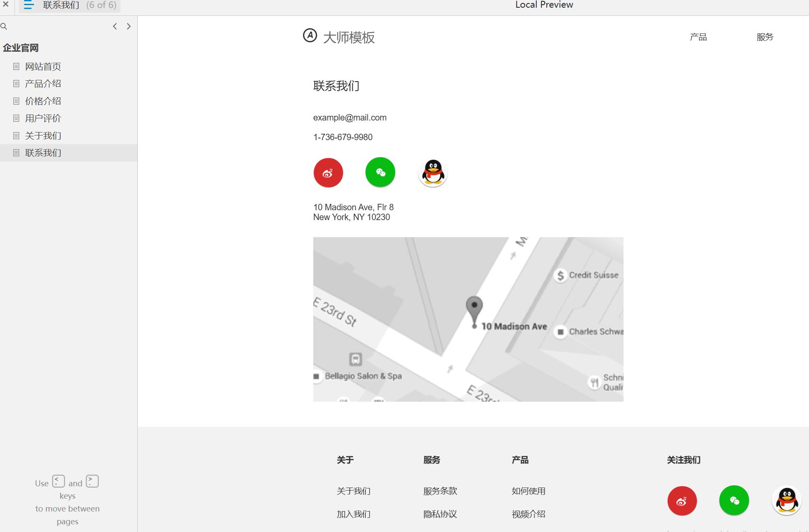Click the 联系我们 page heading
The width and height of the screenshot is (809, 532).
tap(336, 86)
